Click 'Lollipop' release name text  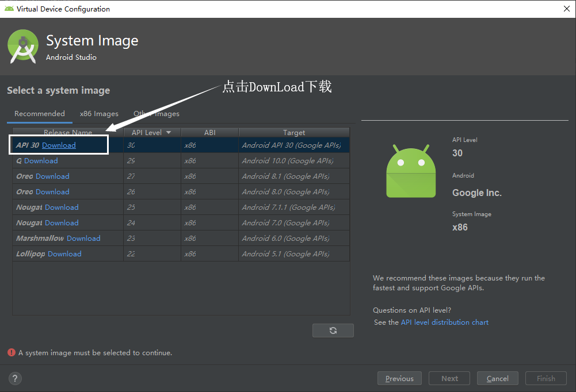point(30,253)
